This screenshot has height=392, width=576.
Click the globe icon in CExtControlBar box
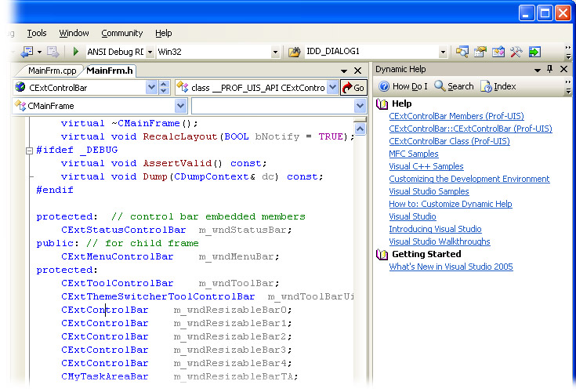click(20, 87)
